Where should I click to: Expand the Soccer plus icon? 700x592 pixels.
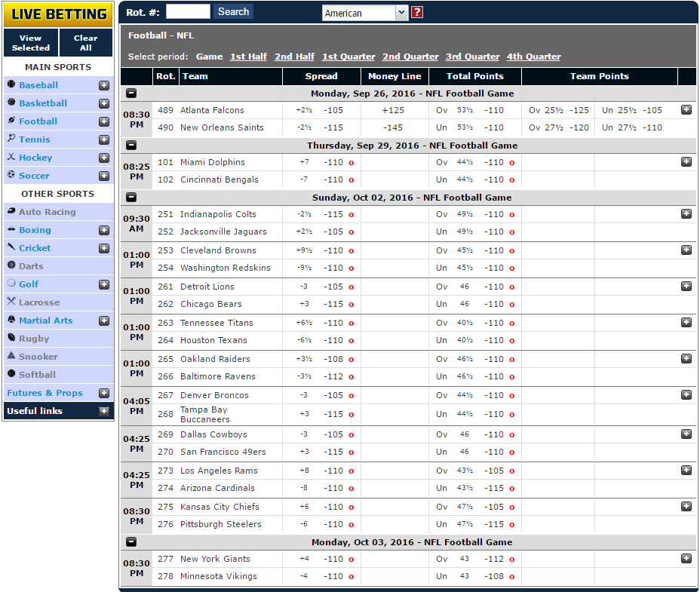(104, 176)
